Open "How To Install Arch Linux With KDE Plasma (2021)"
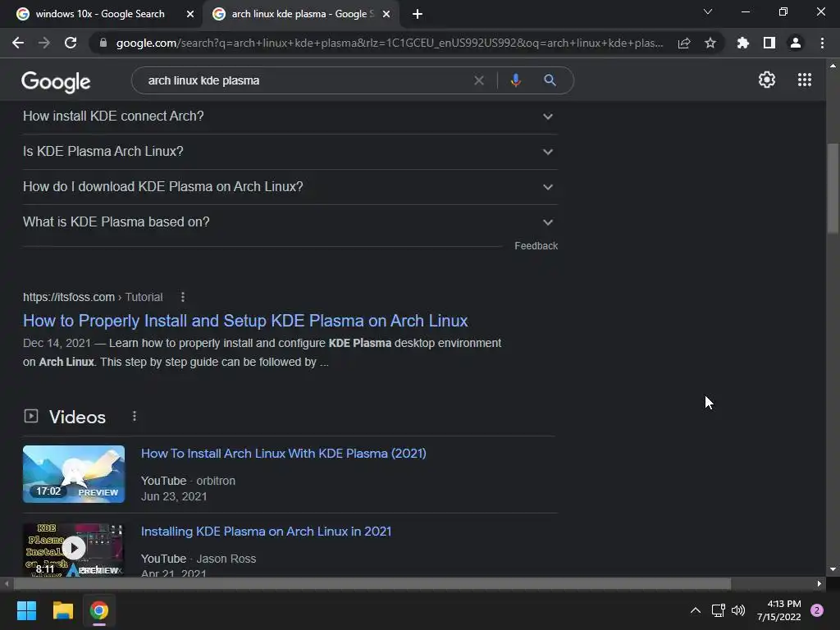The height and width of the screenshot is (630, 840). point(283,453)
